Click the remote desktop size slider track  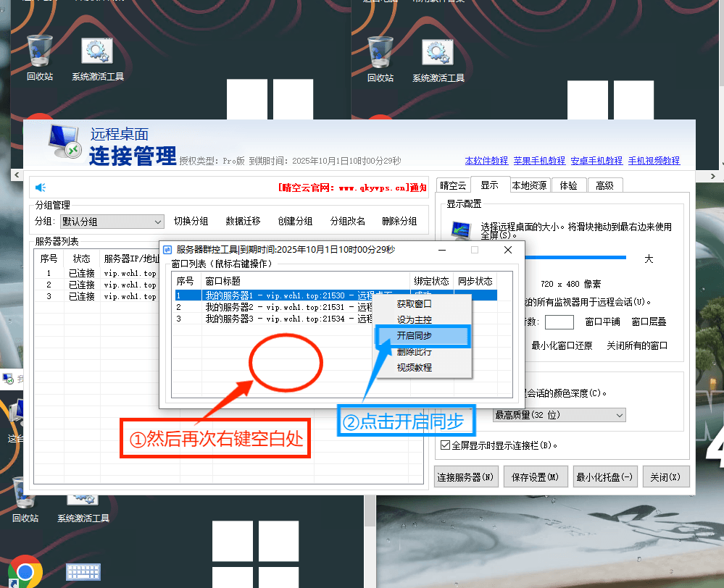point(580,257)
